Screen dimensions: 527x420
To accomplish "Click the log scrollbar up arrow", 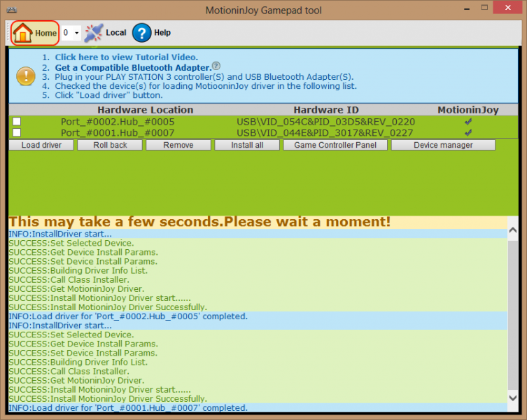I will 512,230.
